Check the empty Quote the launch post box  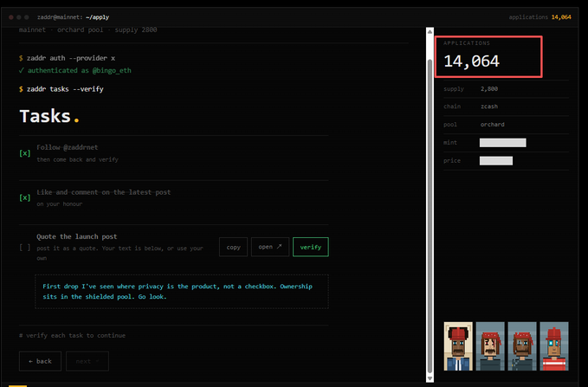pos(25,247)
